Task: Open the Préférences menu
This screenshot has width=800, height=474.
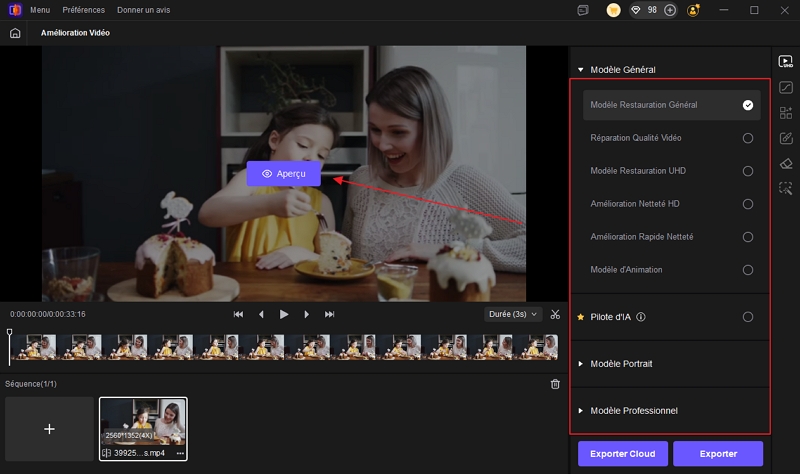Action: pos(83,10)
